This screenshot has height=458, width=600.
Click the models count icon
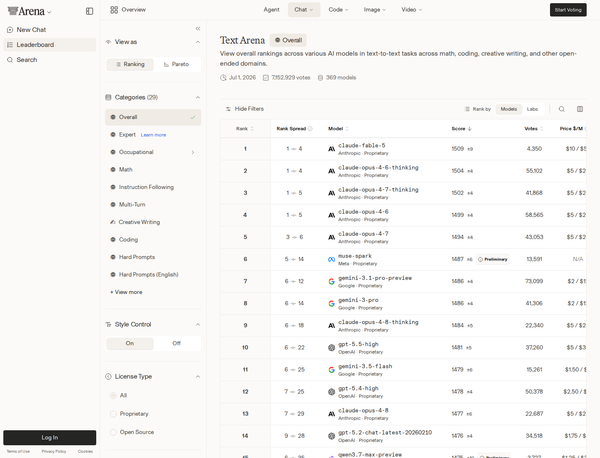[x=320, y=78]
